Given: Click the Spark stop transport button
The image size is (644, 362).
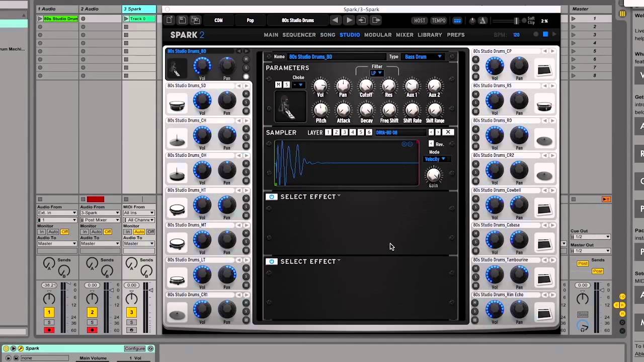Looking at the screenshot, I should (545, 34).
